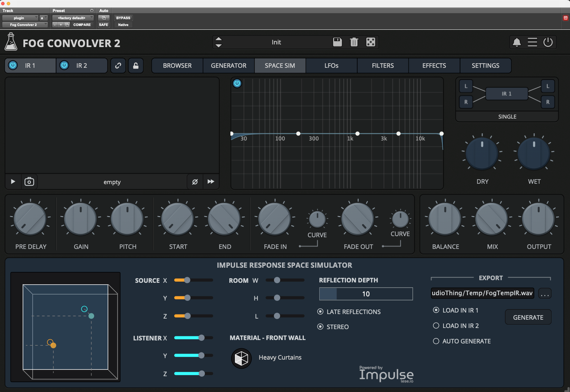Click the Reflection Depth value field

coord(366,294)
